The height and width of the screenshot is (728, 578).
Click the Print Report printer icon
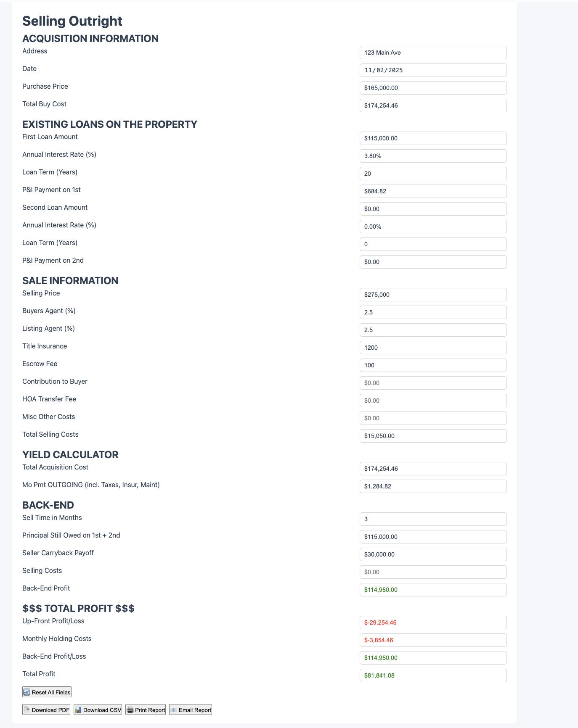130,710
